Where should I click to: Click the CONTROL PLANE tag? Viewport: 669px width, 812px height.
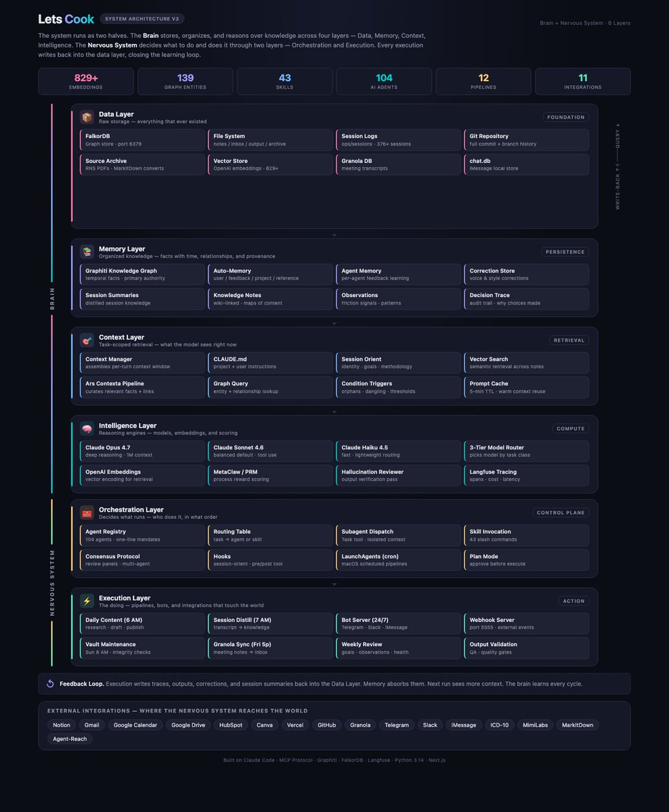point(561,513)
